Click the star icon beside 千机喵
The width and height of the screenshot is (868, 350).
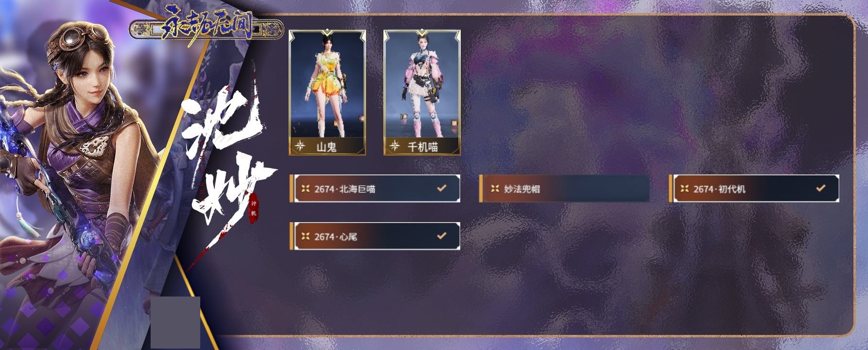click(395, 145)
